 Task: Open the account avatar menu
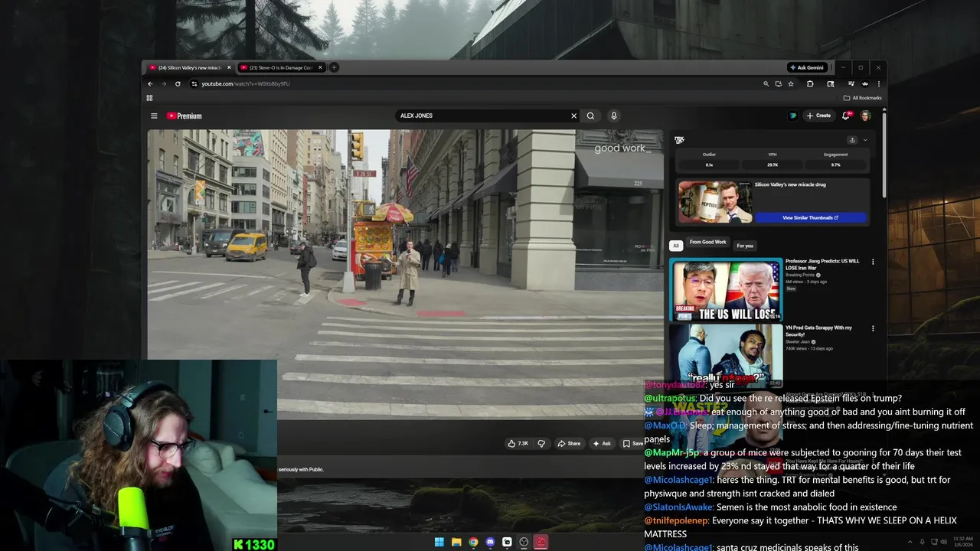[865, 116]
